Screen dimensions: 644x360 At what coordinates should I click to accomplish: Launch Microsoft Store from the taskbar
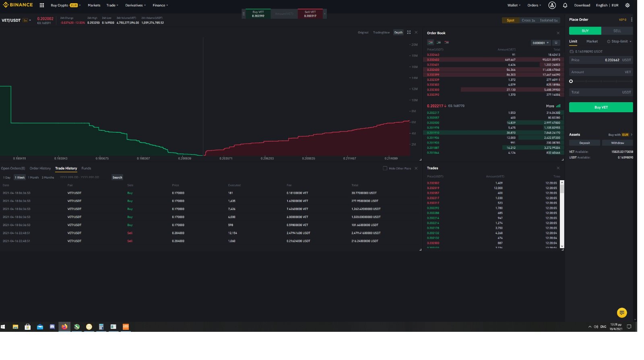pos(28,327)
